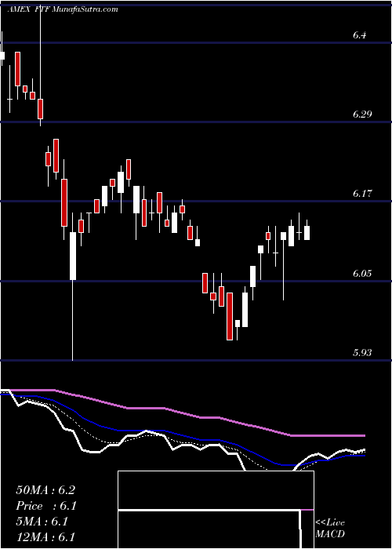Click the 6.4 price axis label

[359, 35]
